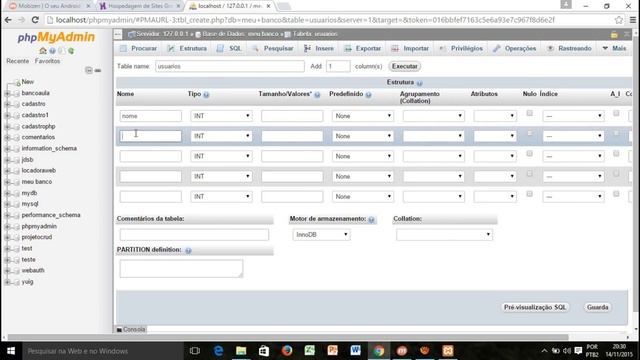This screenshot has width=640, height=360.
Task: Click page settings lock icon top right
Action: [614, 34]
